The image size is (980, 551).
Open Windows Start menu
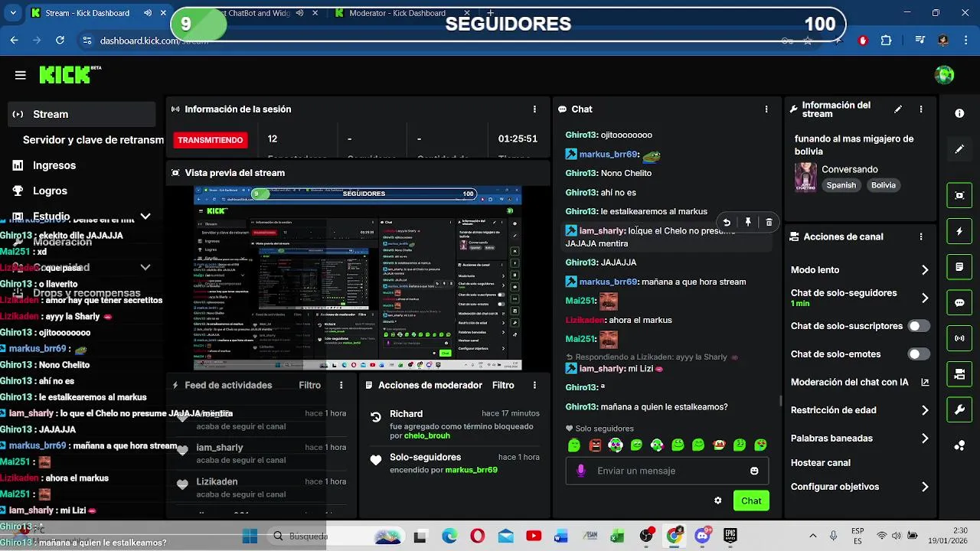tap(250, 536)
